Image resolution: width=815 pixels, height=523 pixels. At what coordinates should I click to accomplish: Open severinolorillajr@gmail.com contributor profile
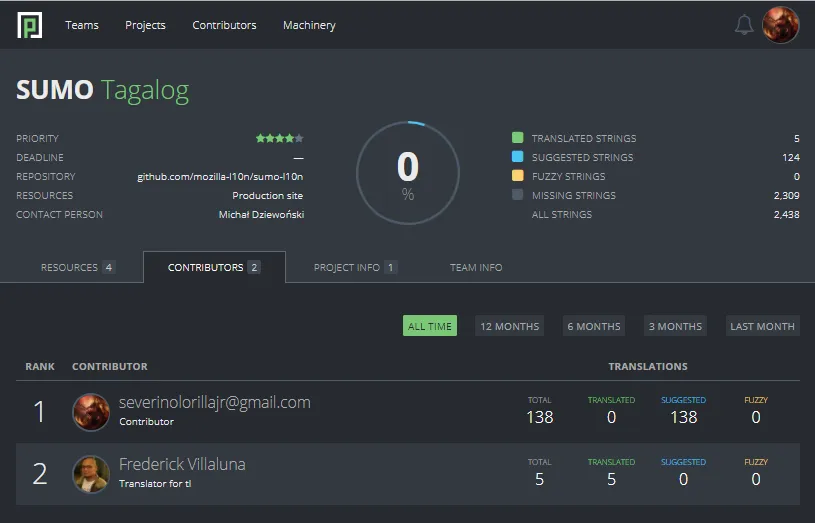215,402
